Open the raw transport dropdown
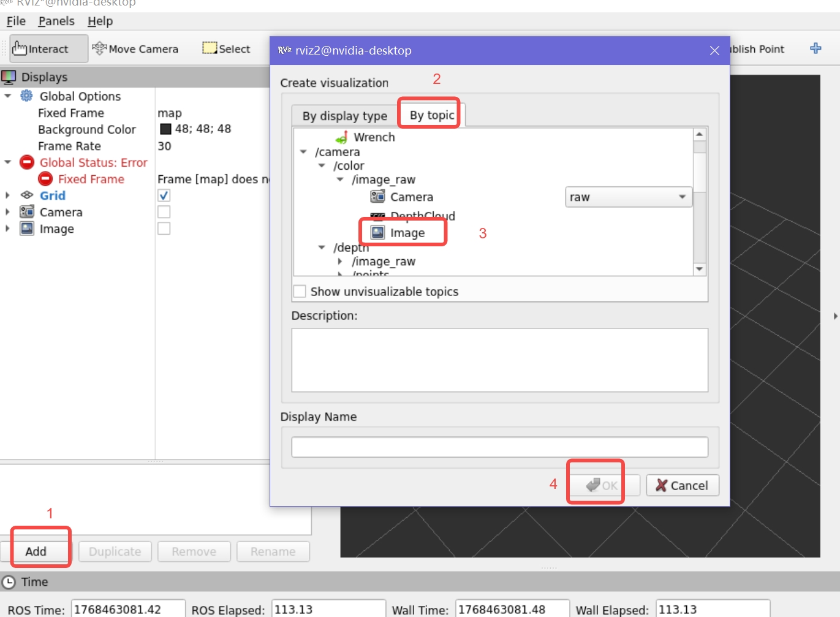Image resolution: width=840 pixels, height=617 pixels. coord(628,197)
